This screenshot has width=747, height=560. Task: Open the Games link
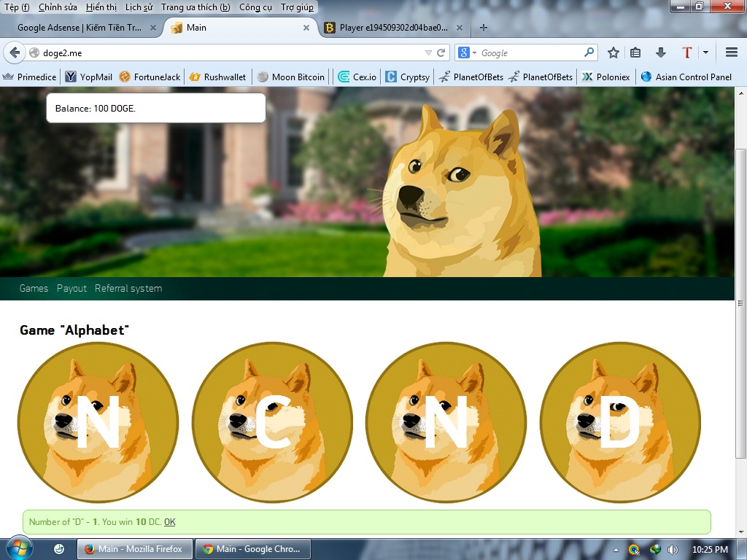pos(34,288)
